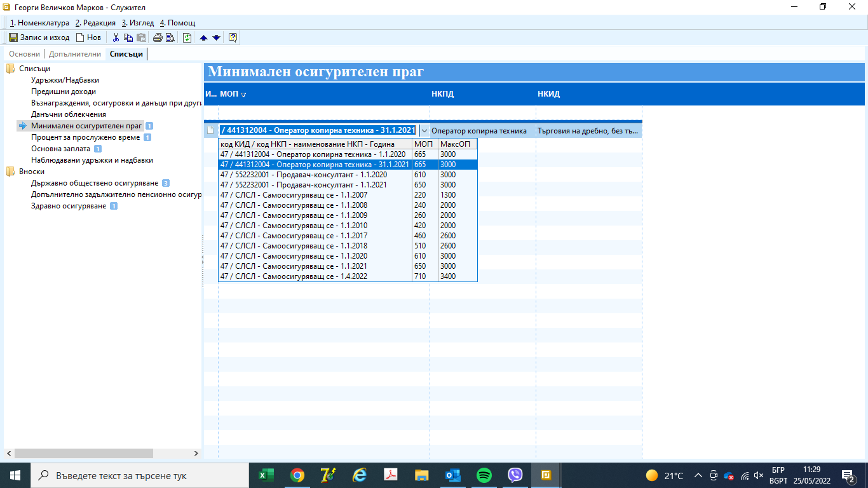
Task: Open Основна заплата in the tree
Action: click(60, 149)
